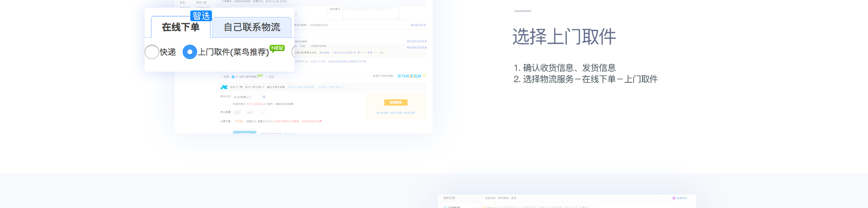Image resolution: width=868 pixels, height=208 pixels.
Task: Decrease the weight with the minus stepper
Action: click(x=237, y=112)
